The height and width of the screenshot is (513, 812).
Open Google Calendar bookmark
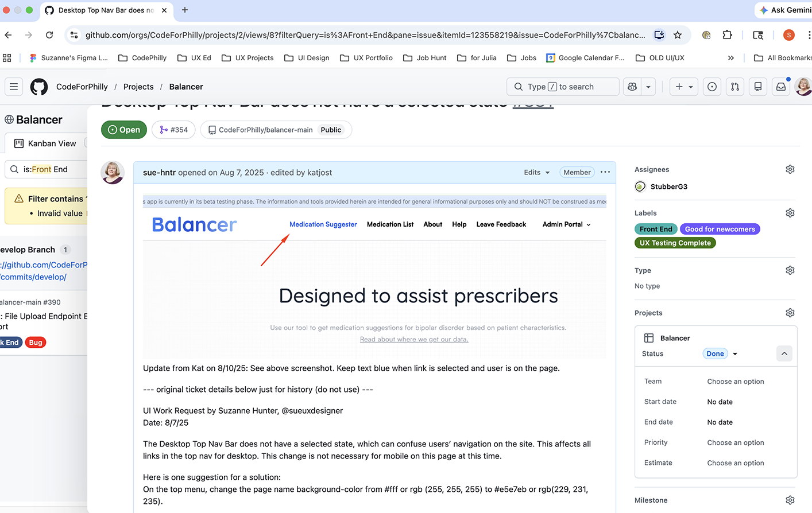(585, 58)
